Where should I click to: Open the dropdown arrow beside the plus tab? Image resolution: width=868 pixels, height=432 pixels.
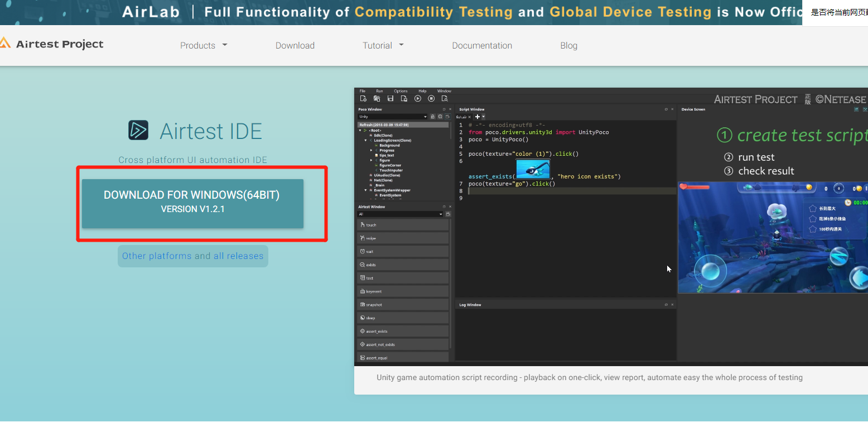click(x=483, y=117)
